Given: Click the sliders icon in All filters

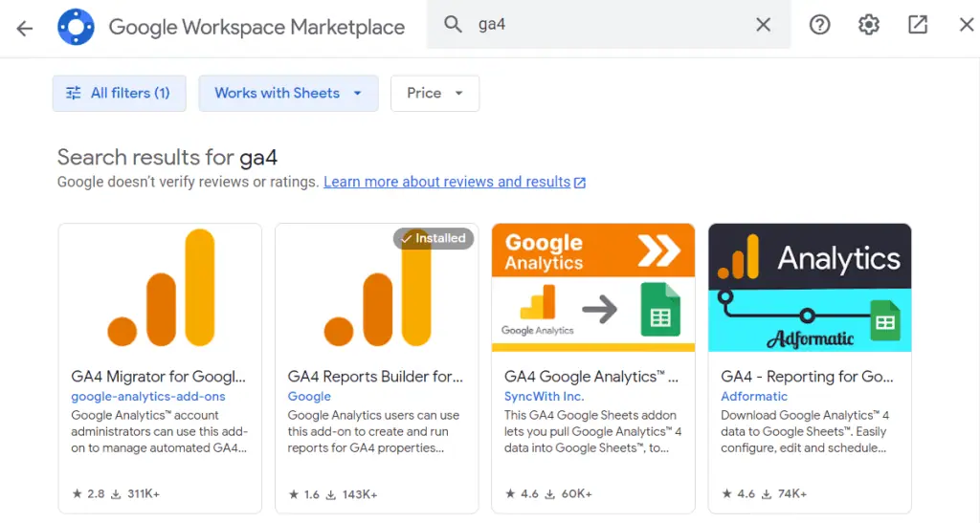Looking at the screenshot, I should 74,93.
